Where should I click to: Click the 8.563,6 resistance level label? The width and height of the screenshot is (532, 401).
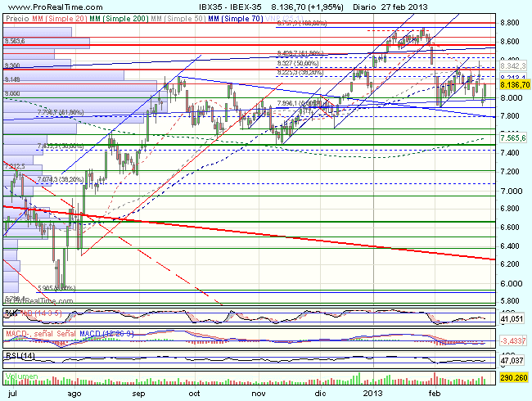point(16,40)
